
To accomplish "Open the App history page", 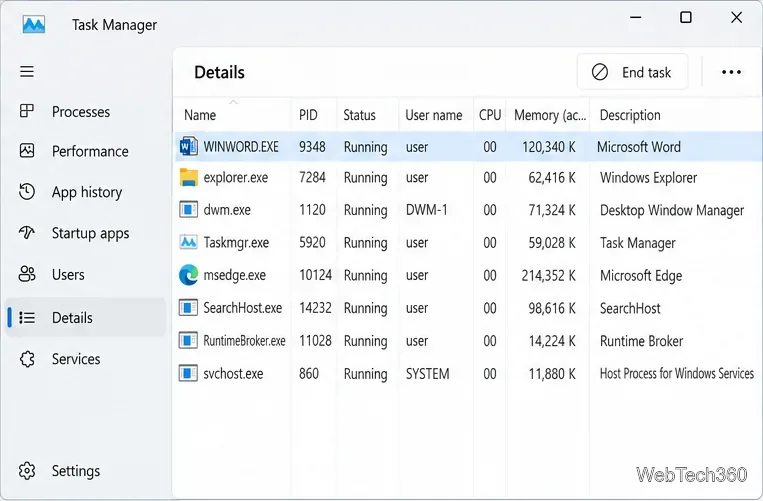I will [87, 192].
